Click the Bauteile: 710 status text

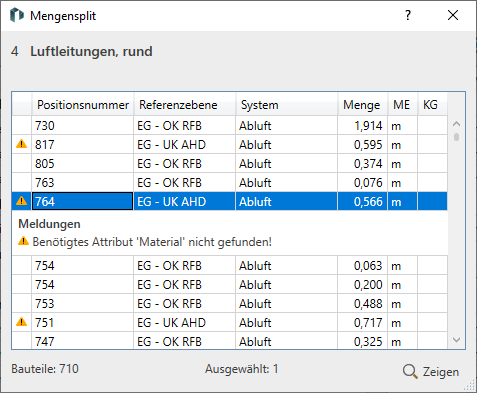[x=45, y=369]
